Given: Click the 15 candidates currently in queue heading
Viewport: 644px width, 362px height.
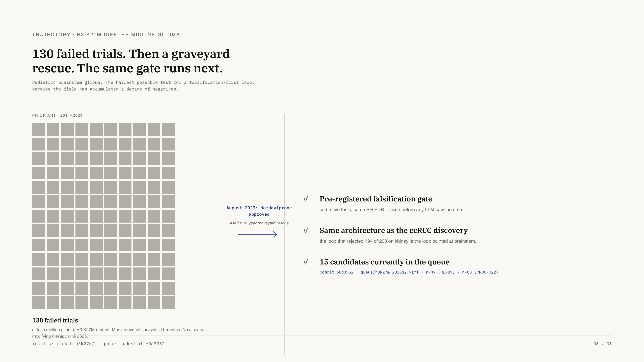Looking at the screenshot, I should point(385,262).
